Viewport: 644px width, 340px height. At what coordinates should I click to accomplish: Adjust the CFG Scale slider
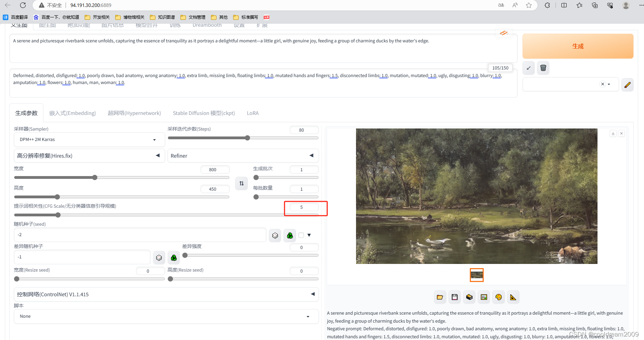pyautogui.click(x=166, y=215)
